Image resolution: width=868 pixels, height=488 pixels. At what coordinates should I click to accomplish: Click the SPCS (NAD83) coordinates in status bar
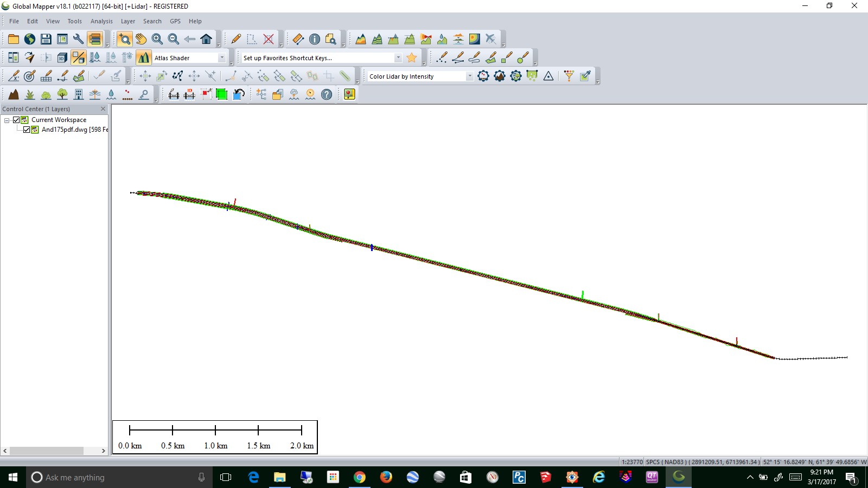pyautogui.click(x=702, y=462)
